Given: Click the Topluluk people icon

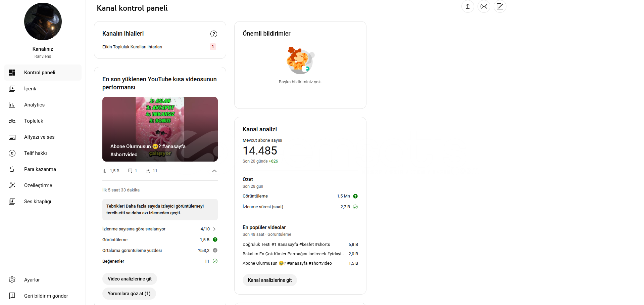Looking at the screenshot, I should (12, 121).
